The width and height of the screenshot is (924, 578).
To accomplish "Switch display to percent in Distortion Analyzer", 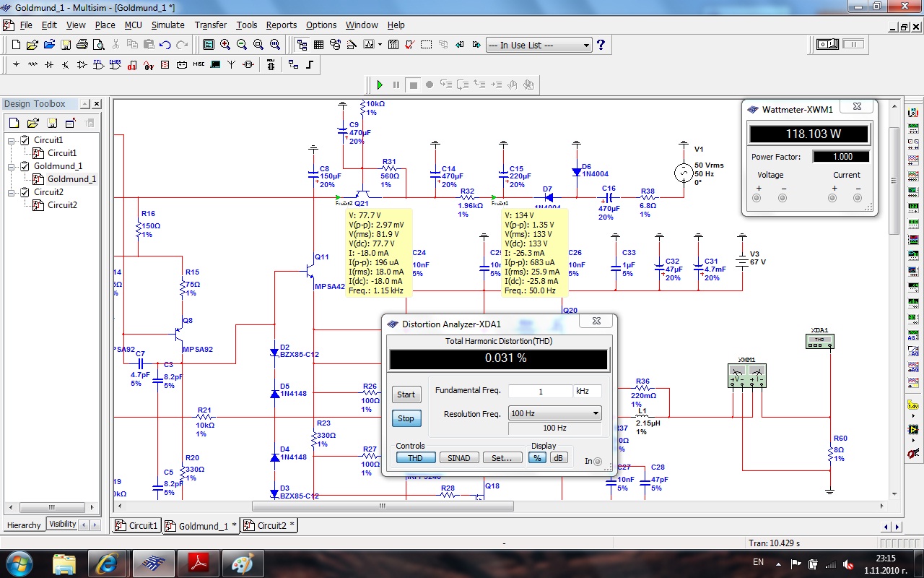I will click(537, 457).
